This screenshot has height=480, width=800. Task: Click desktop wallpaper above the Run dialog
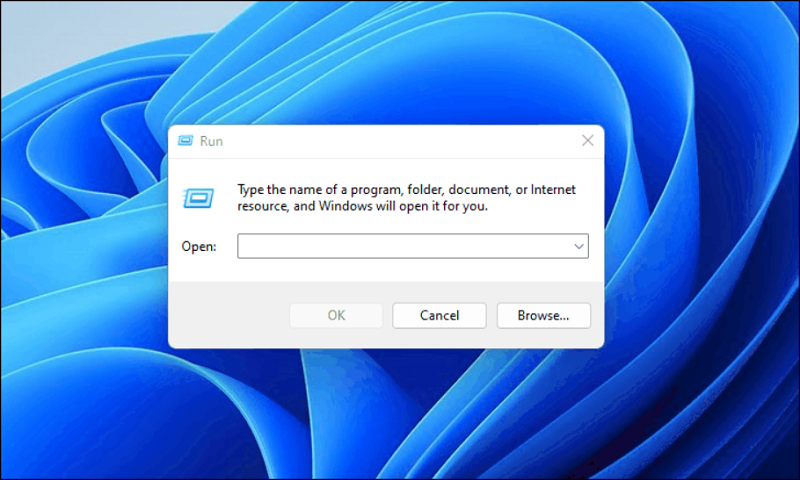pos(400,60)
